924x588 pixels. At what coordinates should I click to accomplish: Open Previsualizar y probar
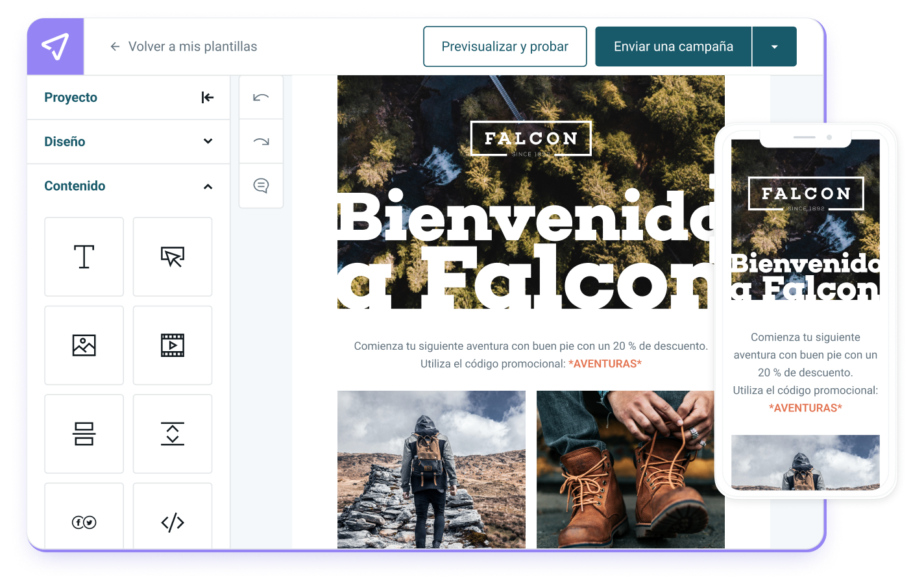coord(505,47)
